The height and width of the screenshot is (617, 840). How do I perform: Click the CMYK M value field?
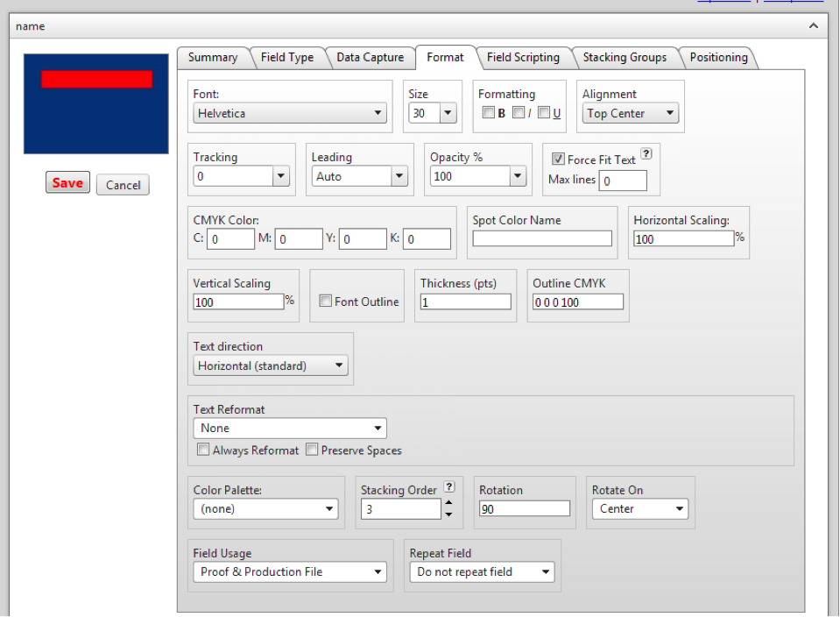pyautogui.click(x=299, y=239)
